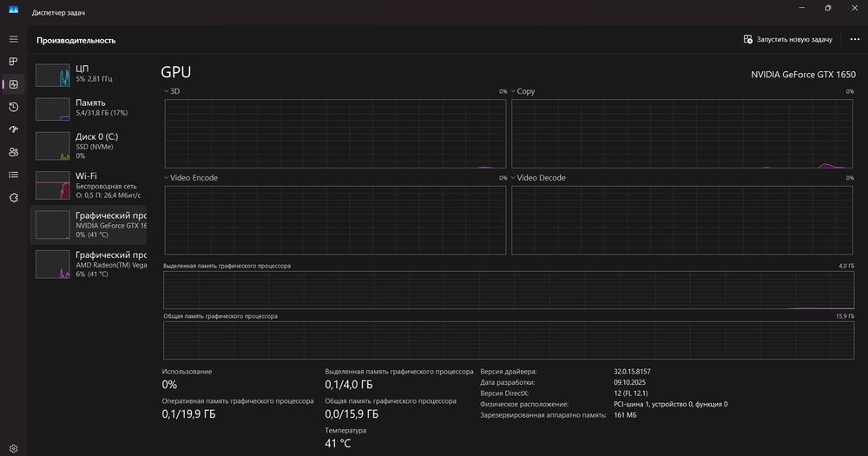Click the 4,0 ГБ graph scale label
This screenshot has height=456, width=868.
(846, 266)
